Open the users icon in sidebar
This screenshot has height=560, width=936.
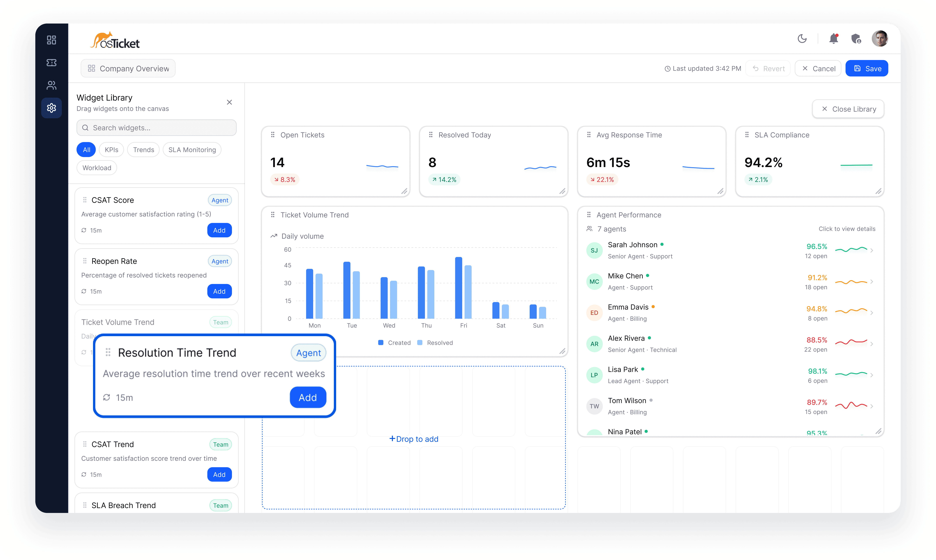(51, 85)
